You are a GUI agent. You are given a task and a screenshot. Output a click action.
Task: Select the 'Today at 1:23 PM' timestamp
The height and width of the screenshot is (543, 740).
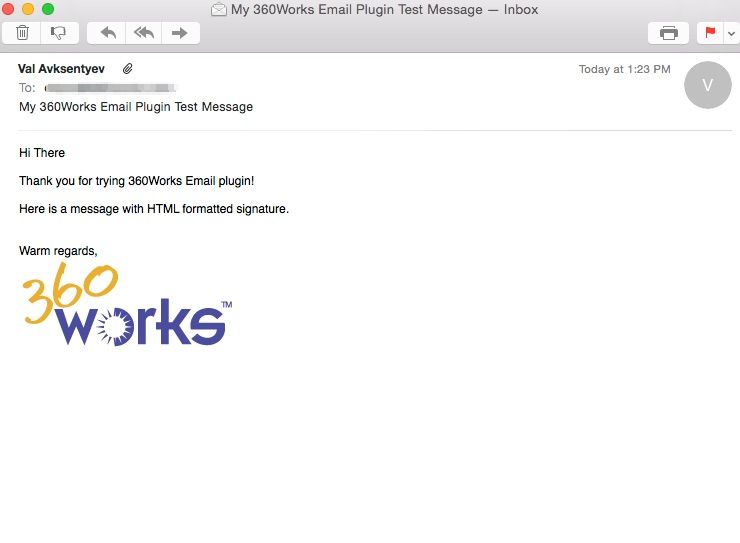[624, 69]
